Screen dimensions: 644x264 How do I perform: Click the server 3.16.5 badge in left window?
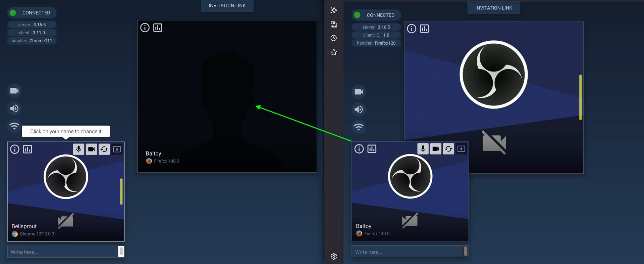(32, 25)
